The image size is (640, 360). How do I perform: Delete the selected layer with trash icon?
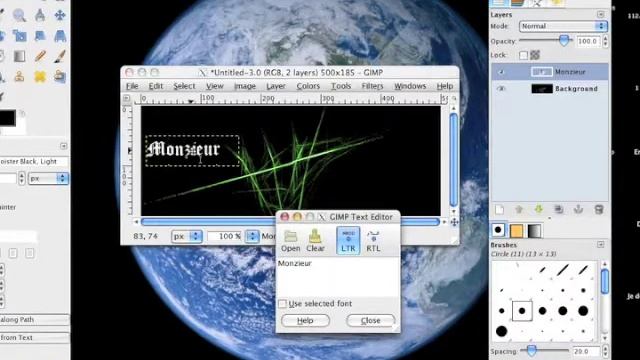coord(599,210)
